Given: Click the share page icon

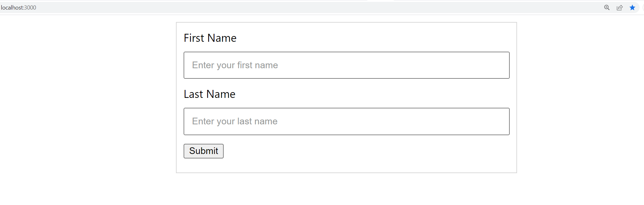Looking at the screenshot, I should click(x=619, y=8).
